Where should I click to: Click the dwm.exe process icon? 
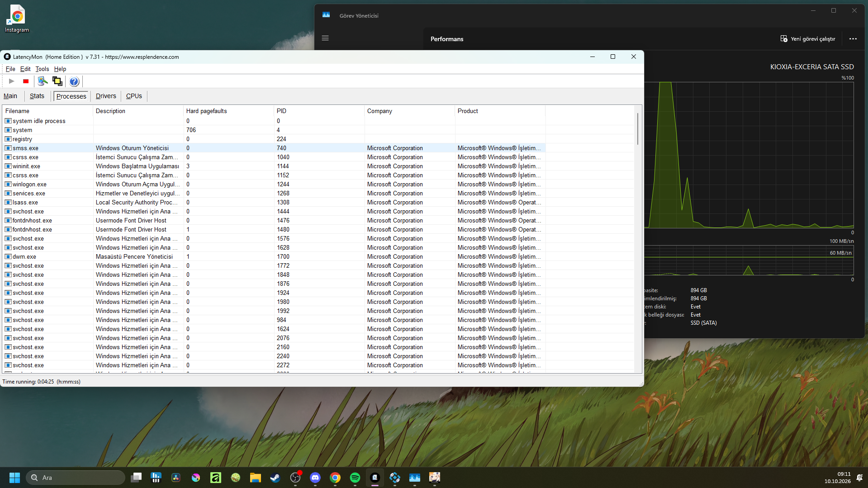[x=8, y=256]
